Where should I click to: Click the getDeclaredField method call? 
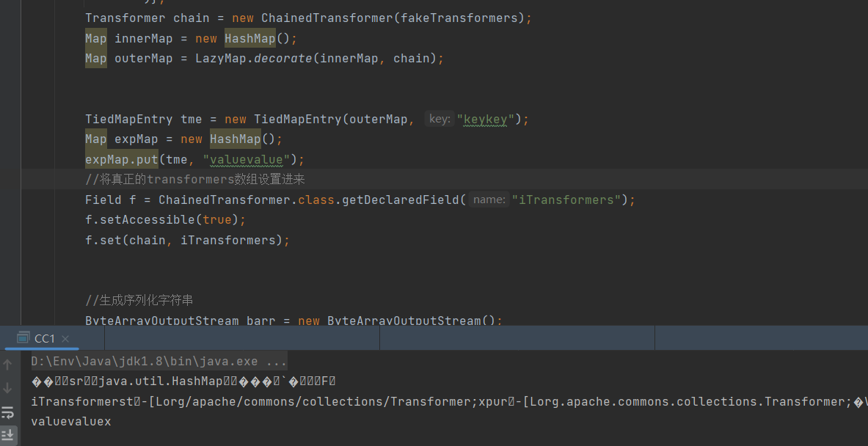(401, 200)
